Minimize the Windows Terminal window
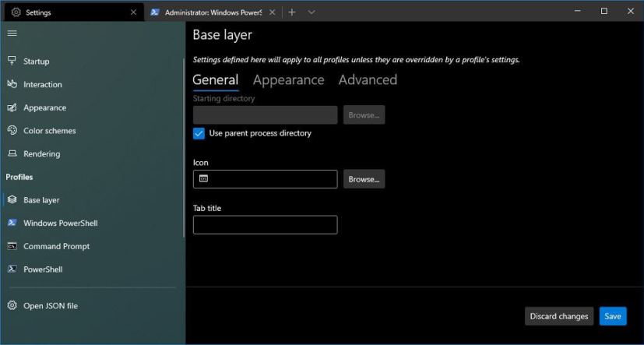The height and width of the screenshot is (345, 644). pos(578,12)
